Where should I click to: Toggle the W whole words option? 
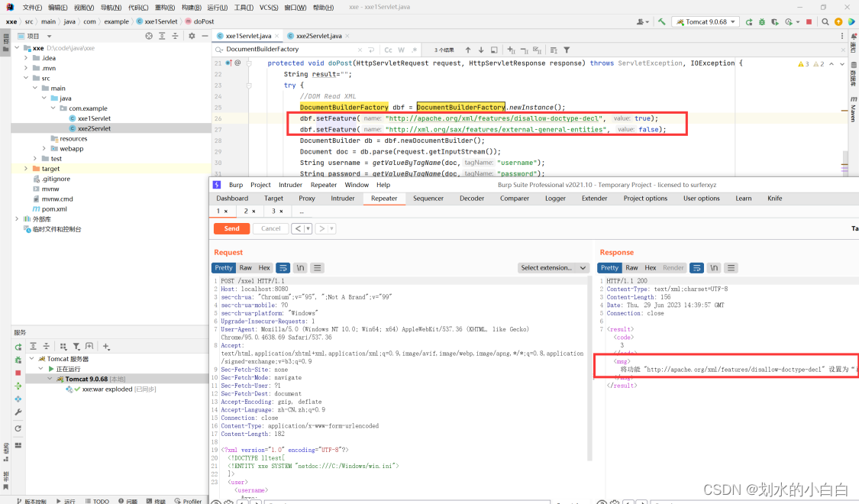402,50
